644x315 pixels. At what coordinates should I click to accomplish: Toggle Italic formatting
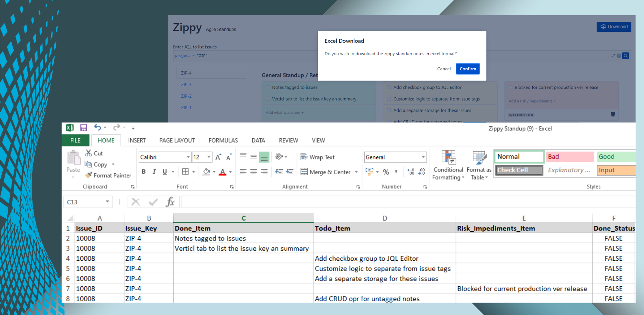[154, 171]
